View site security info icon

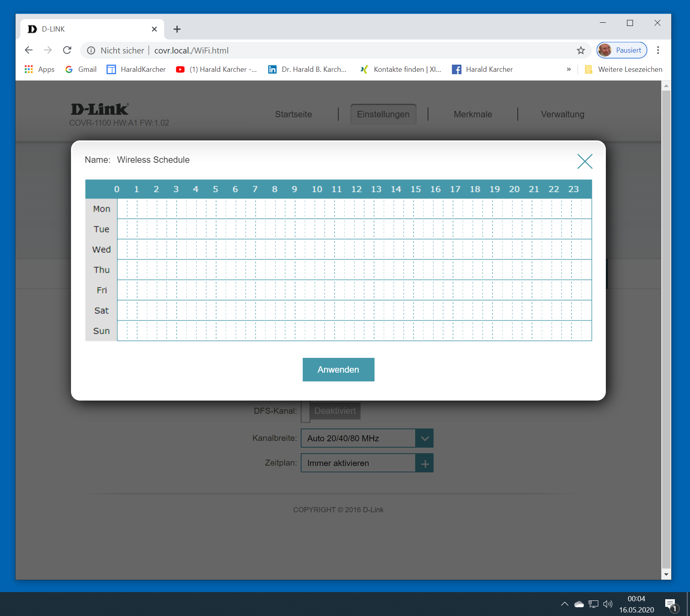pyautogui.click(x=91, y=50)
